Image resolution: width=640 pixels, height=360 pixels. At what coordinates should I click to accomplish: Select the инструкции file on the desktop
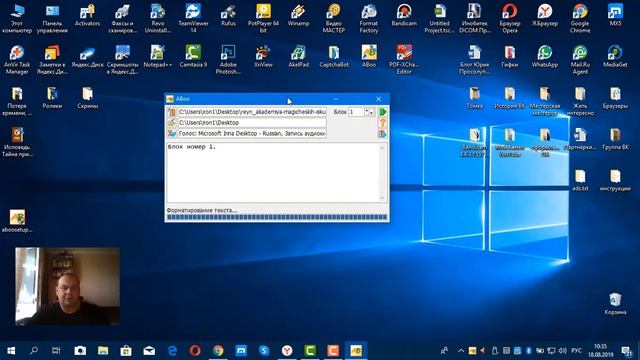(x=615, y=180)
